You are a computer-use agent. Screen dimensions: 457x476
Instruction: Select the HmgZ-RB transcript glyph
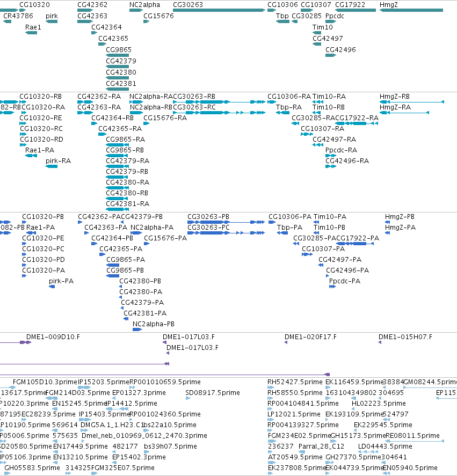point(412,102)
